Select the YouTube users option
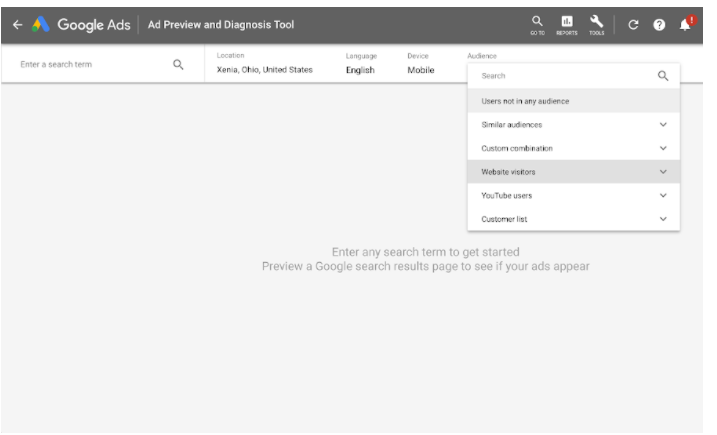717x435 pixels. click(573, 195)
